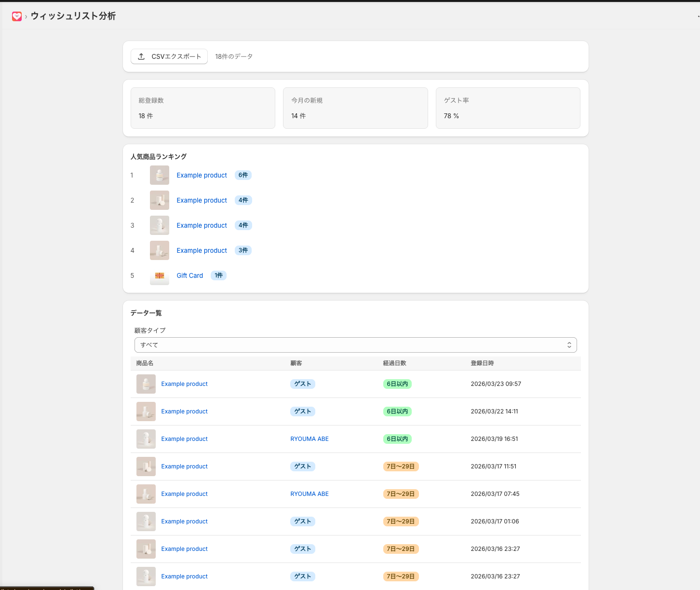700x590 pixels.
Task: Open the top-ranked Example product link
Action: (202, 175)
